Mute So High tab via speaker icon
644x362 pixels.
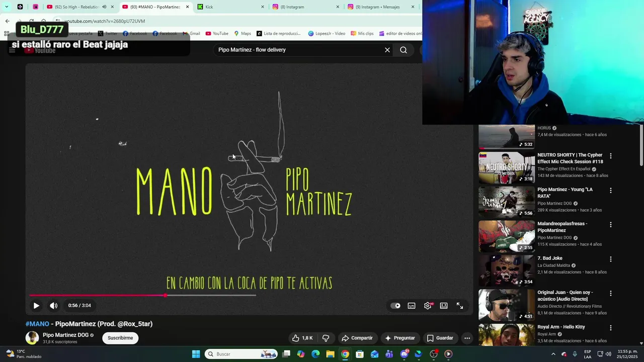tap(104, 7)
